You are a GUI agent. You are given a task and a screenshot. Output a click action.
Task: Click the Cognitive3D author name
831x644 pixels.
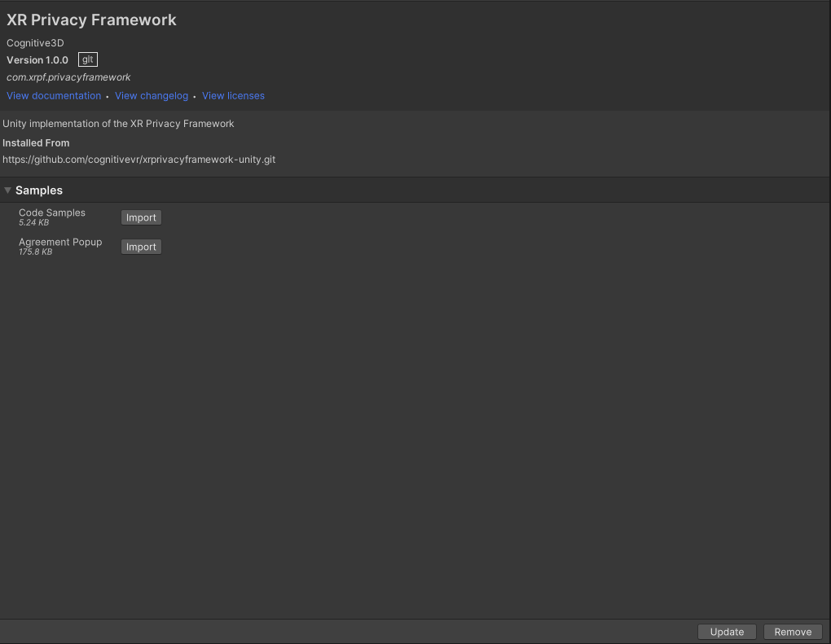tap(35, 43)
